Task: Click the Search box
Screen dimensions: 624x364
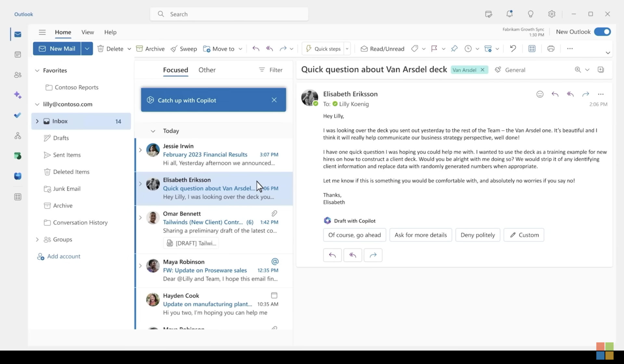Action: [229, 14]
